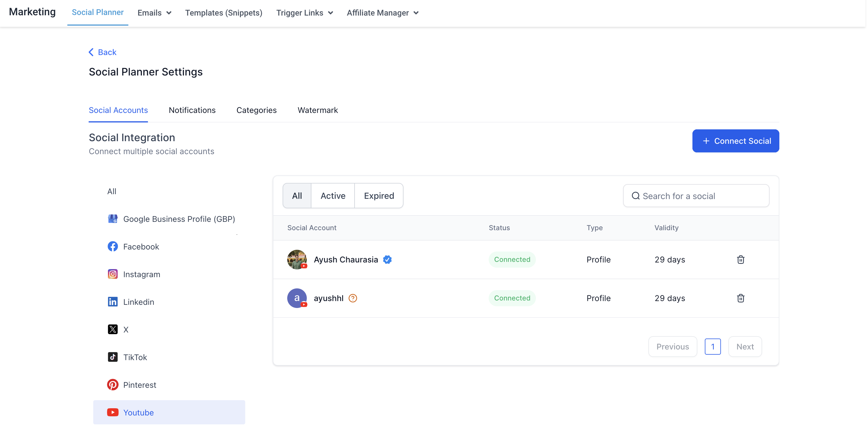Click the Type column header

pos(594,228)
